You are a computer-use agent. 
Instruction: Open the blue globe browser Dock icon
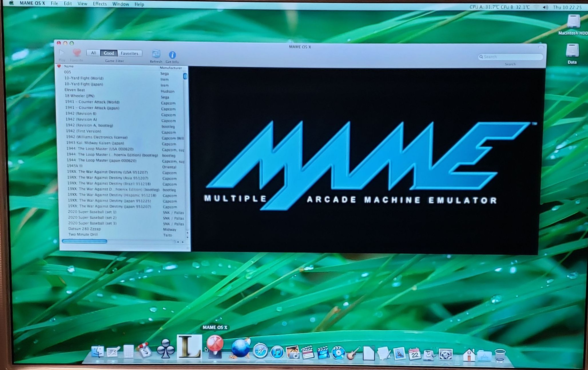click(240, 348)
